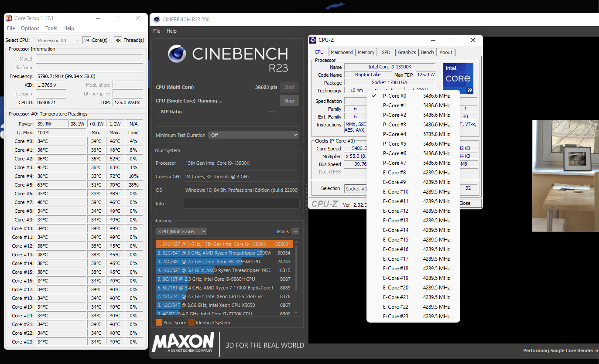The width and height of the screenshot is (599, 364).
Task: Select the Xeon CPU X5650 ranking row
Action: (x=224, y=305)
